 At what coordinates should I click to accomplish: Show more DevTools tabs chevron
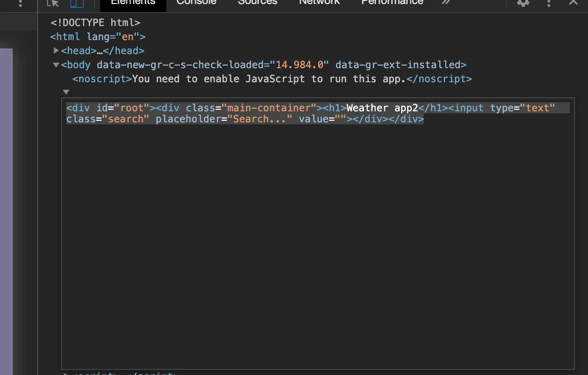[445, 2]
